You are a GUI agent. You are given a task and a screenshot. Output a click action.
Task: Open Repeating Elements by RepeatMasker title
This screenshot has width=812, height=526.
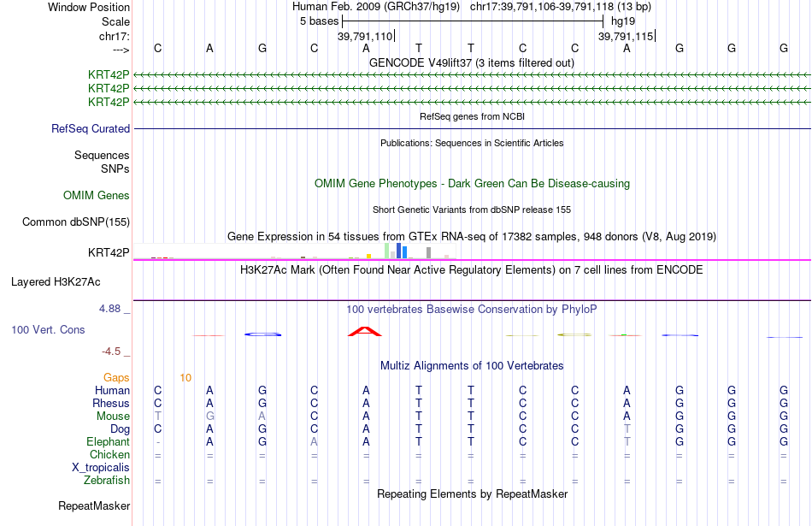(x=472, y=493)
